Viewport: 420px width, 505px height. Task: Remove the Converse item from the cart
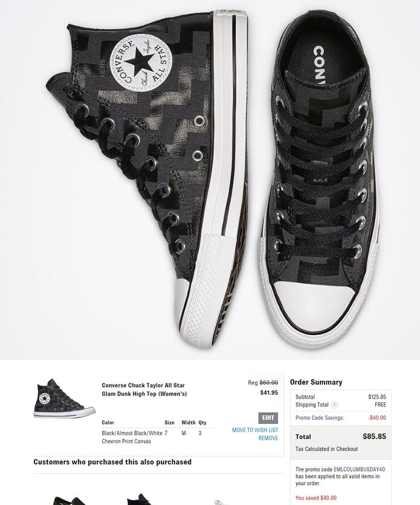click(x=268, y=438)
